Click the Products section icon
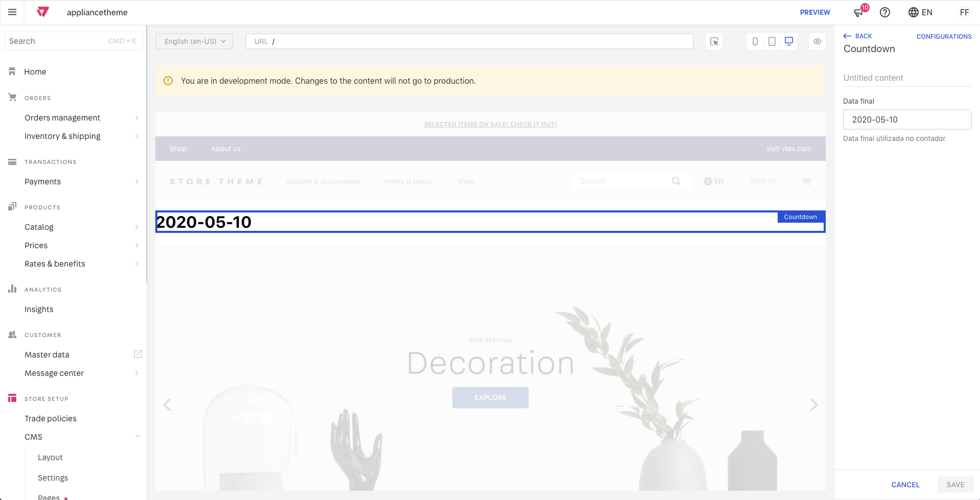The width and height of the screenshot is (980, 500). click(12, 207)
